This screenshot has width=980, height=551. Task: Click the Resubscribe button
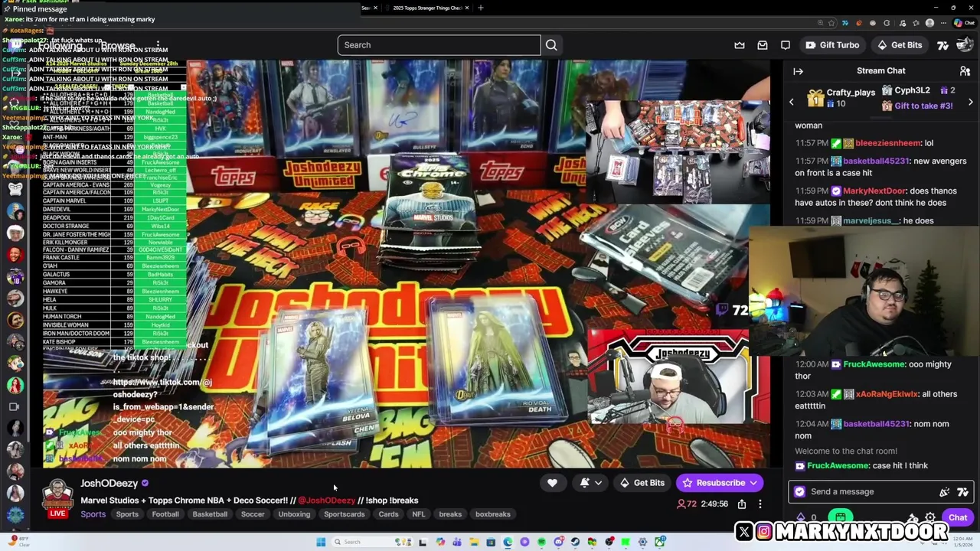[x=714, y=483]
